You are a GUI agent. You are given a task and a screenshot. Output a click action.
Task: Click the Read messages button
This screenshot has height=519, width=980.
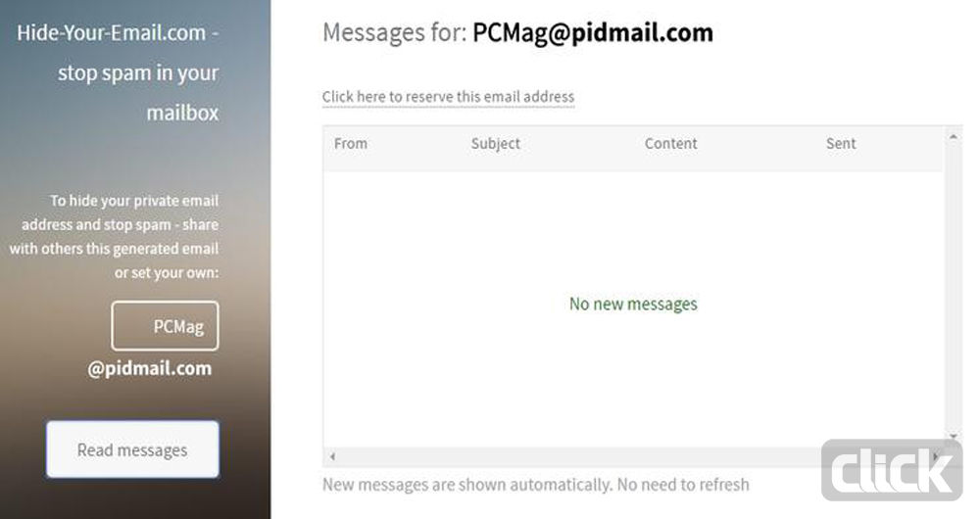coord(132,449)
